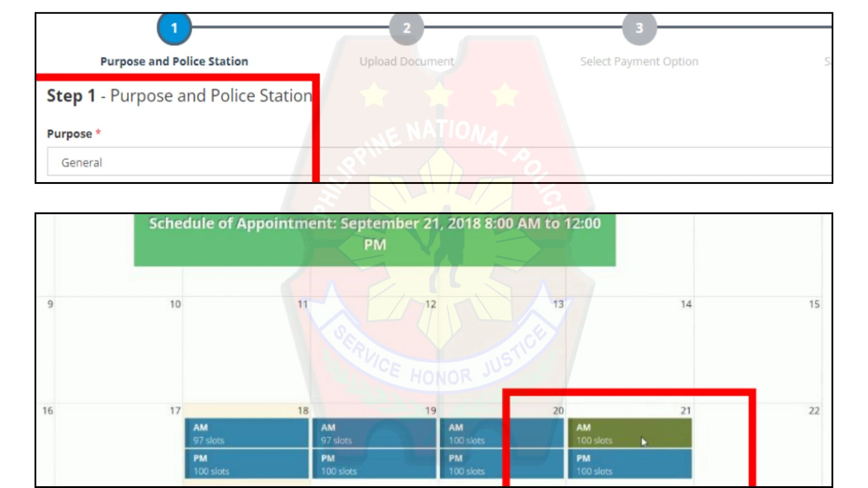Select the Purpose and Police Station step label
Viewport: 868px width, 488px height.
[x=174, y=61]
